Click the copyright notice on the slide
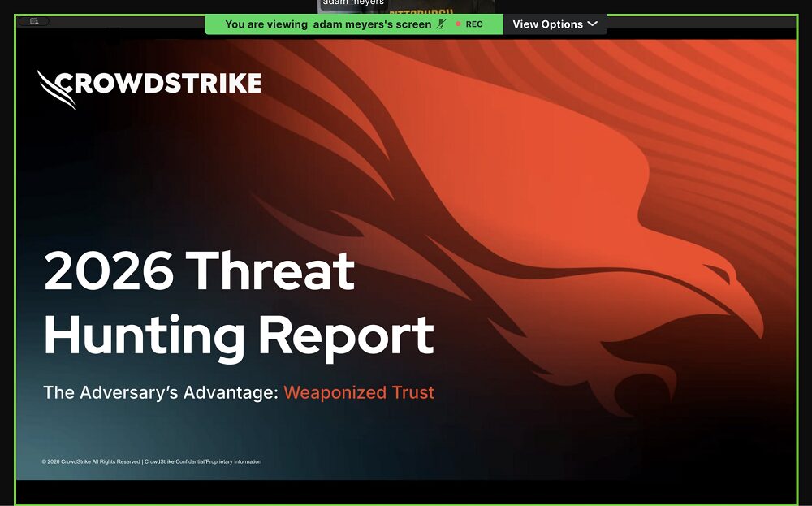Screen dimensions: 812x506 152,461
